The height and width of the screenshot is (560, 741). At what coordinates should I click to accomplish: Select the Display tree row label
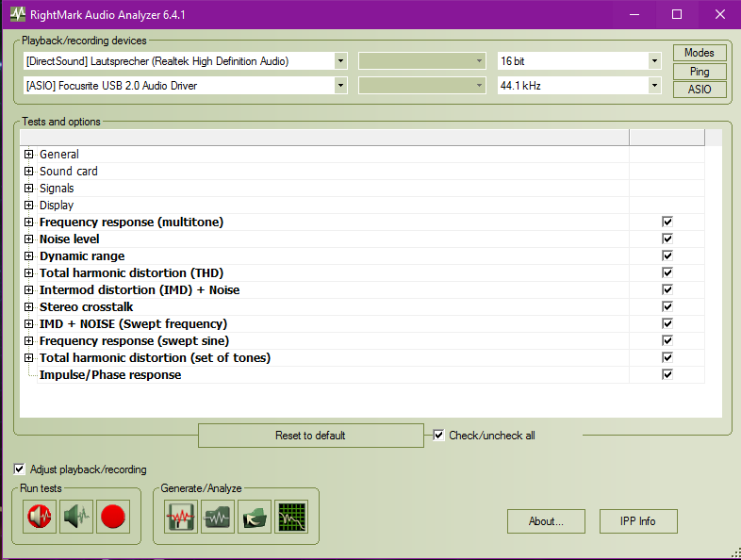point(57,206)
